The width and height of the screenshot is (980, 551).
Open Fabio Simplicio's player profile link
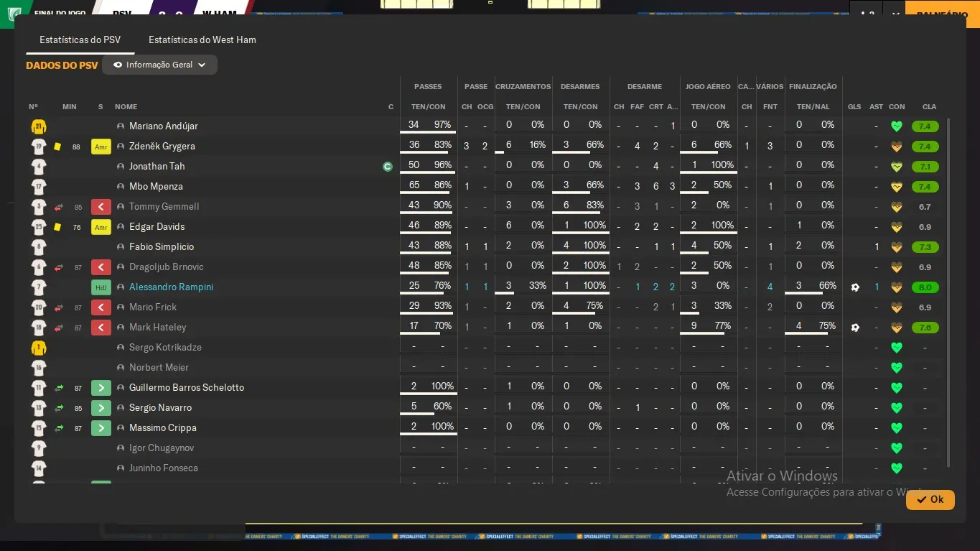click(162, 247)
